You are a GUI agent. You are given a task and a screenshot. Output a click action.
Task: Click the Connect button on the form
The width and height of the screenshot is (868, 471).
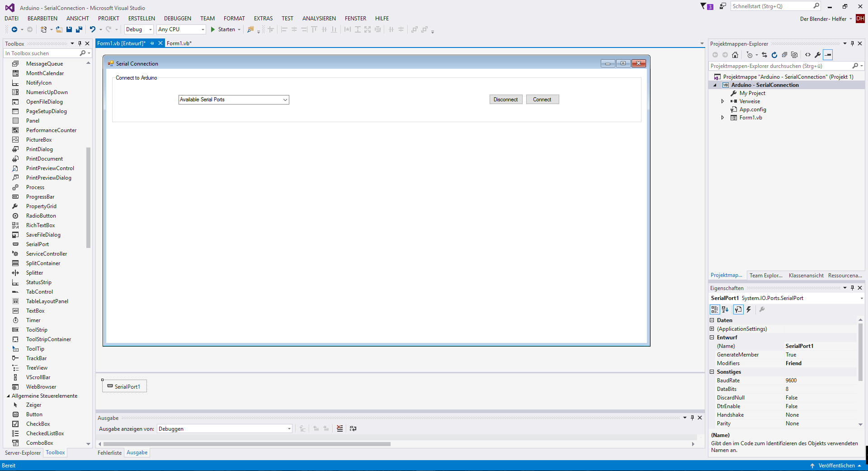point(542,99)
